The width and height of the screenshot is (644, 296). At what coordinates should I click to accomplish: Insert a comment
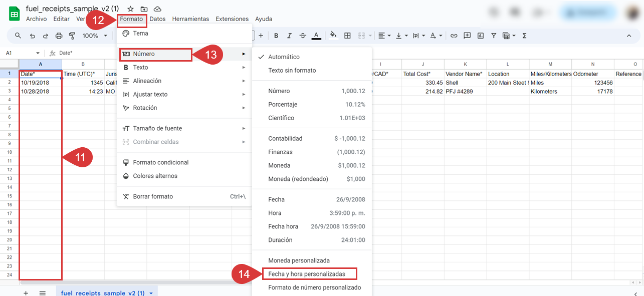pyautogui.click(x=467, y=36)
